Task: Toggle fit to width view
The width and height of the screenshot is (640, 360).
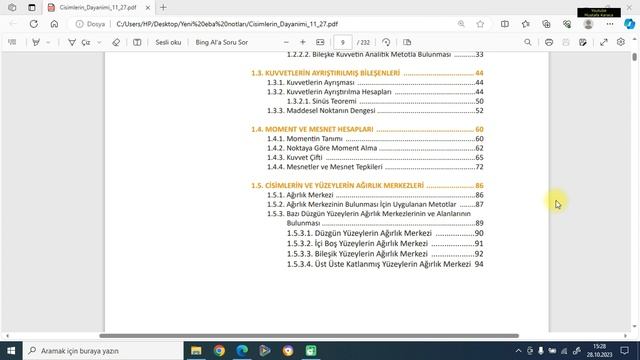Action: (x=320, y=42)
